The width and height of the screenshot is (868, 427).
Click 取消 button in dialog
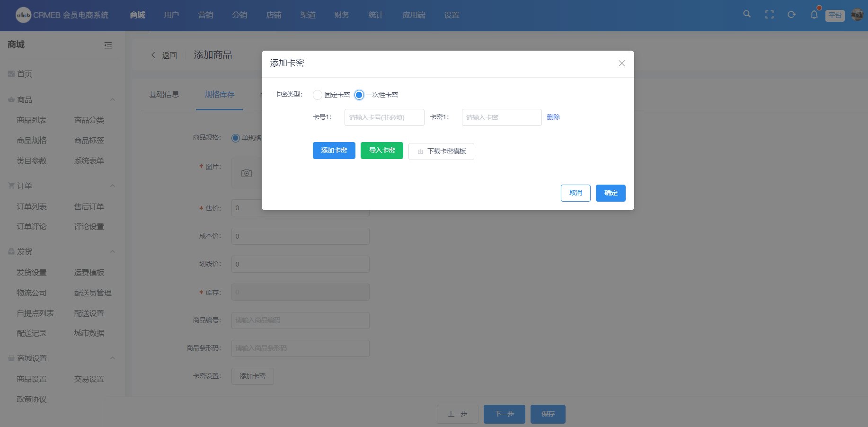point(576,193)
